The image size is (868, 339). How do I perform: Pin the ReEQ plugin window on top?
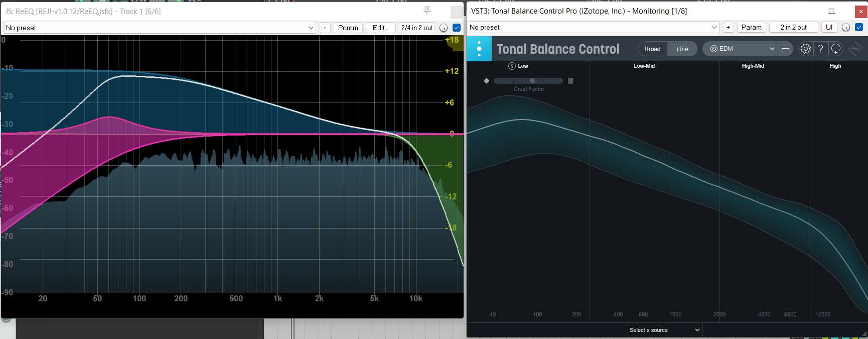pos(427,11)
